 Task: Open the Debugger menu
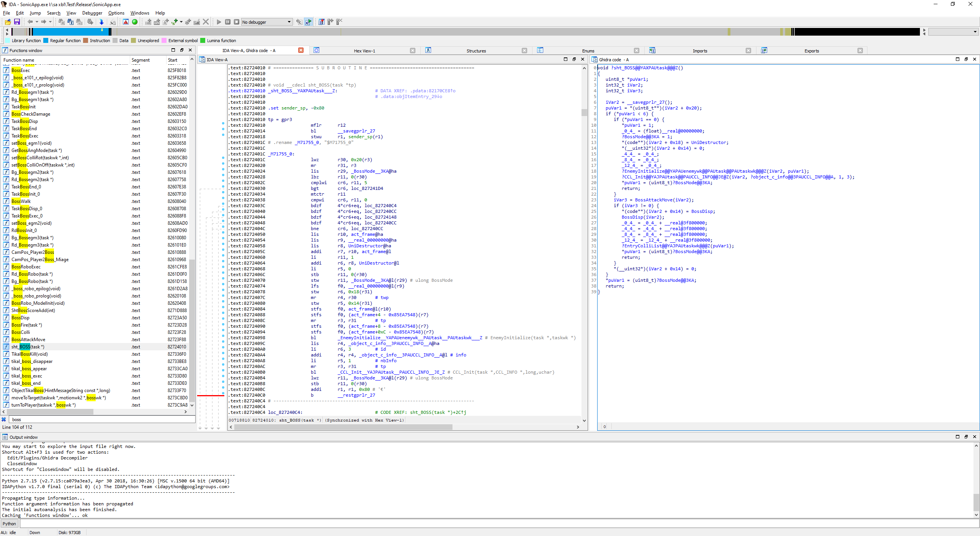tap(92, 13)
